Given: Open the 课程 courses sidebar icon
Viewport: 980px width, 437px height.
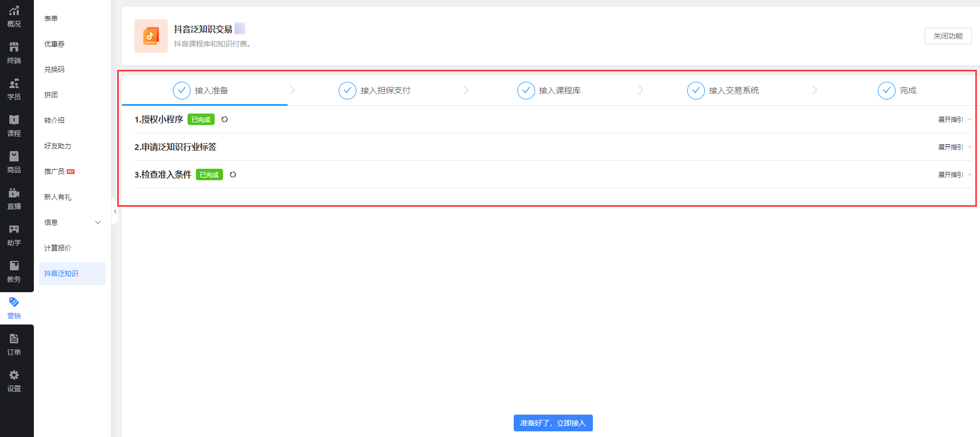Looking at the screenshot, I should [14, 126].
